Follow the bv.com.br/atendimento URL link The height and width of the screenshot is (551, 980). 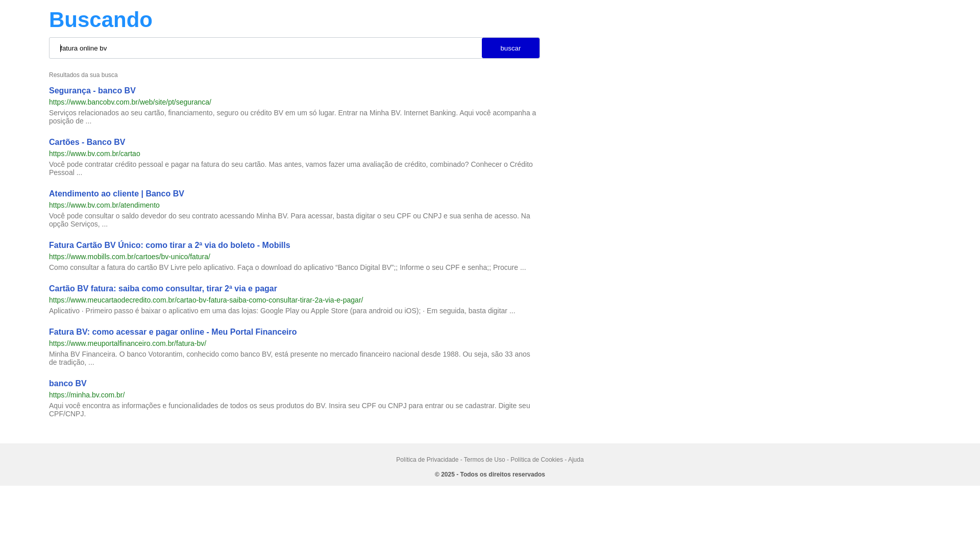tap(104, 205)
